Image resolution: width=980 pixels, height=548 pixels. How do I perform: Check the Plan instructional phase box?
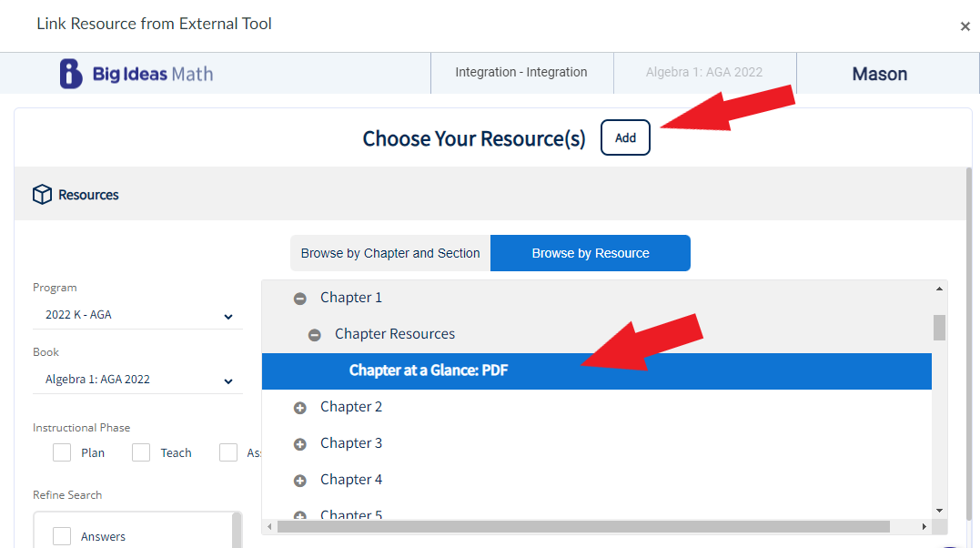(62, 452)
